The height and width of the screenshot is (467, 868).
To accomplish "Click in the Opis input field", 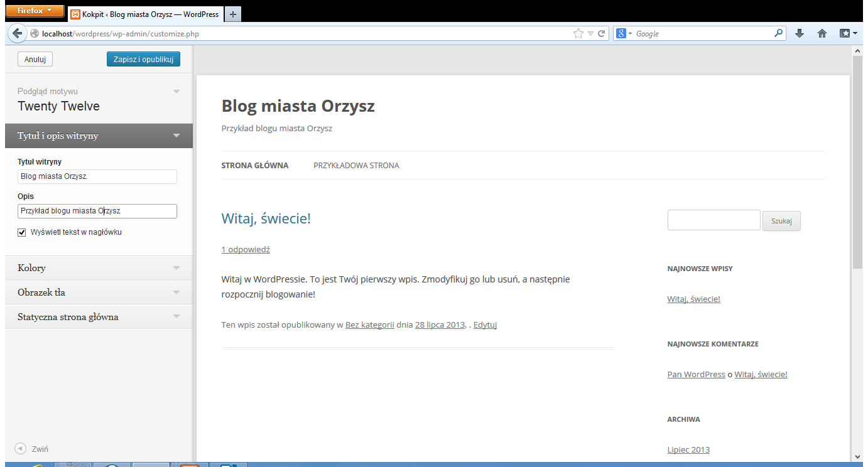I will (97, 211).
